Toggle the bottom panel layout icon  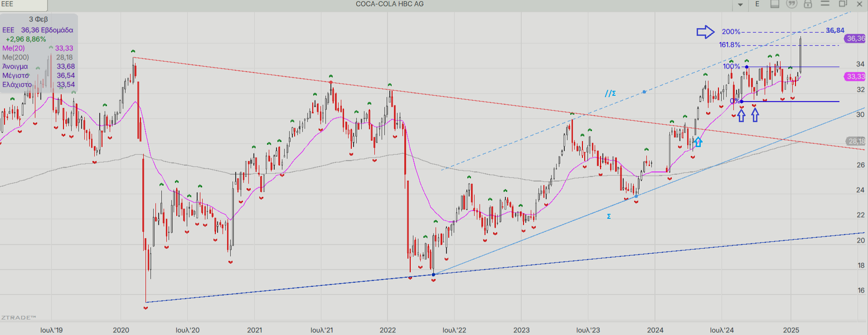coord(775,4)
